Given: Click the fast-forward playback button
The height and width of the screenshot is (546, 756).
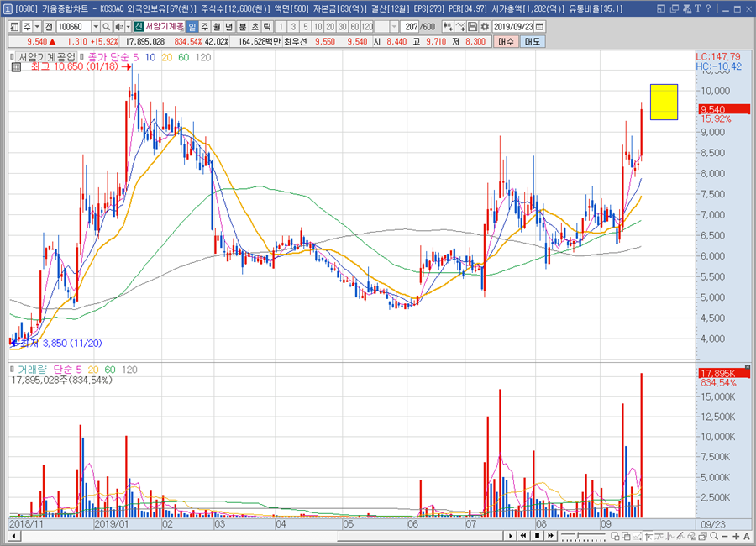Looking at the screenshot, I should (x=550, y=535).
